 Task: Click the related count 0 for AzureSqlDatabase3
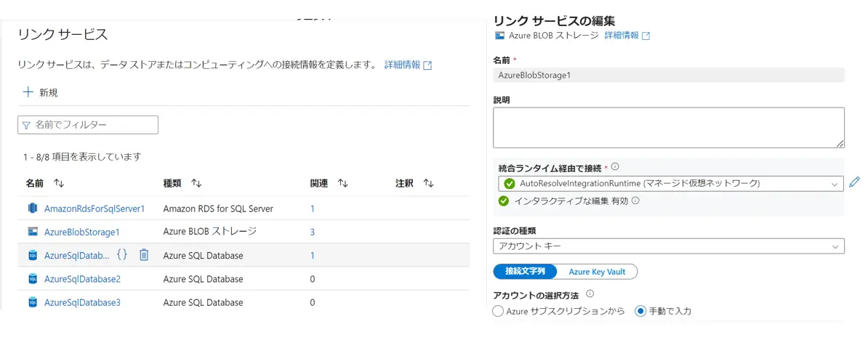click(x=312, y=302)
